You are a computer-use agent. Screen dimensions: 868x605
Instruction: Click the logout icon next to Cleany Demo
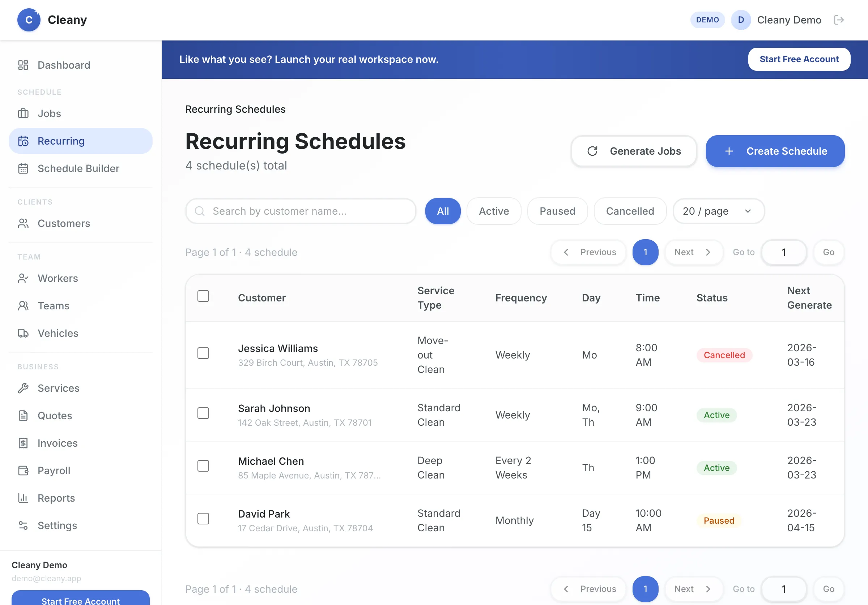(838, 20)
